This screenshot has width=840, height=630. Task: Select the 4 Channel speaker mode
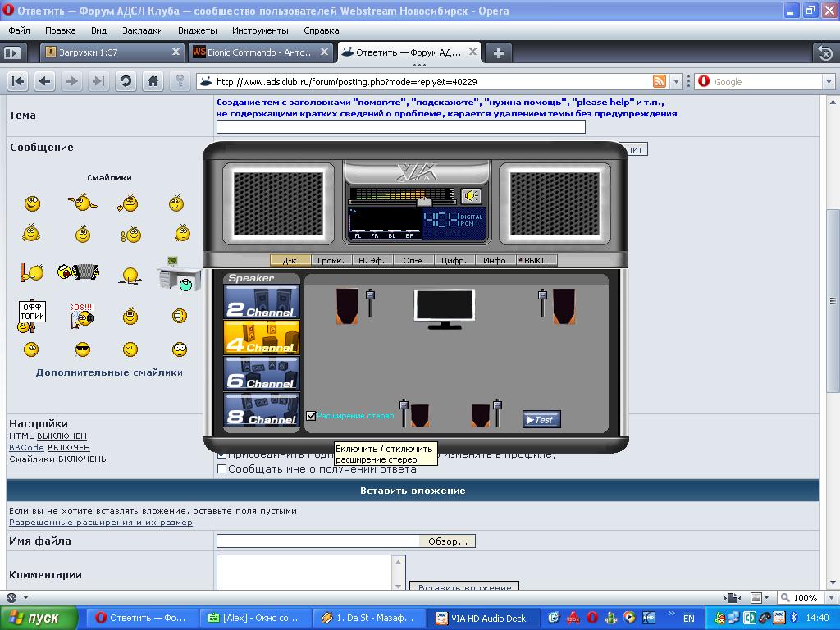pyautogui.click(x=262, y=338)
